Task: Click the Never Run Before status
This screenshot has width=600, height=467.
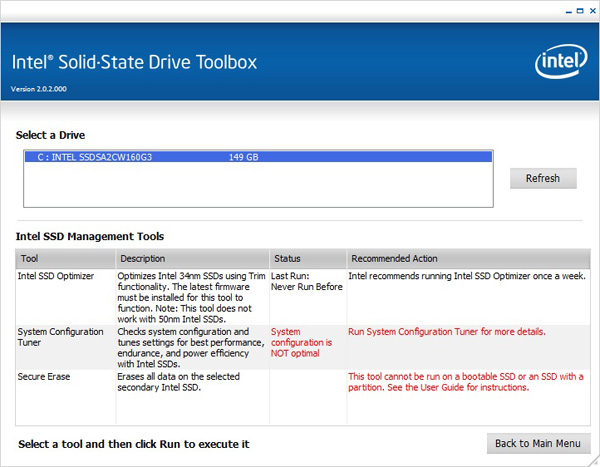Action: coord(307,287)
